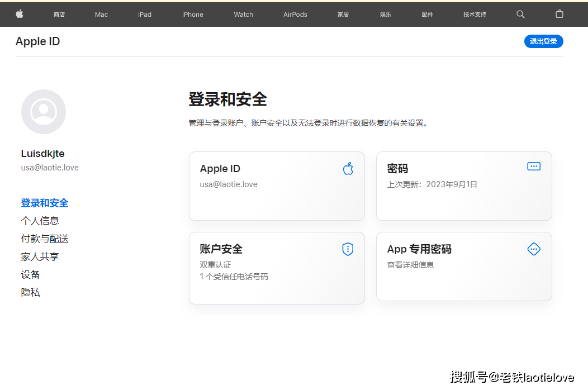This screenshot has width=588, height=390.
Task: Click the Apple logo in navigation bar
Action: (20, 14)
